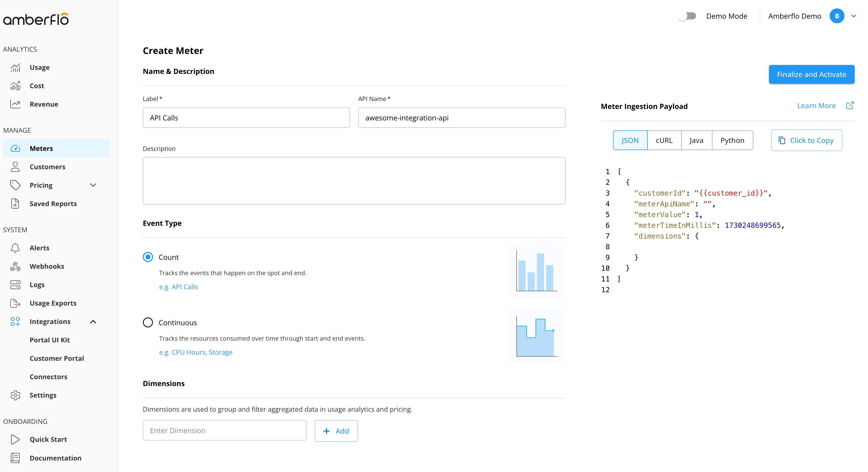868x472 pixels.
Task: Click the Revenue chart icon
Action: [15, 104]
